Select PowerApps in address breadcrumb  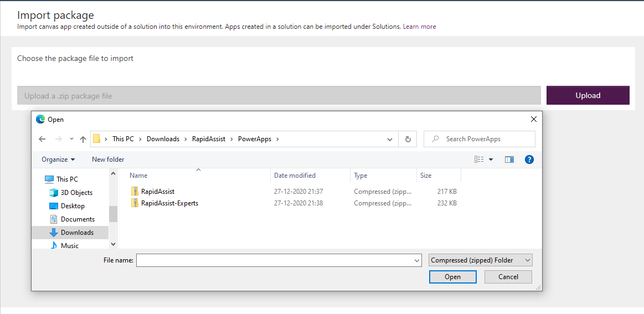point(255,139)
